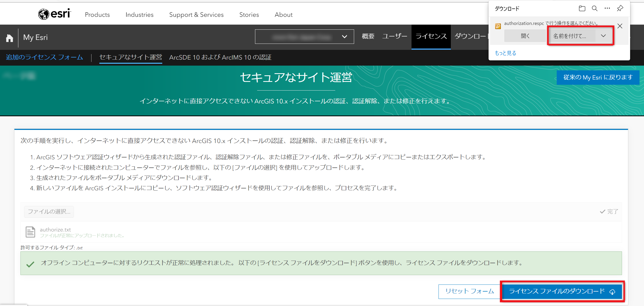Click the authorization.respc file icon
Screen dimensions: 644x306
pyautogui.click(x=498, y=26)
